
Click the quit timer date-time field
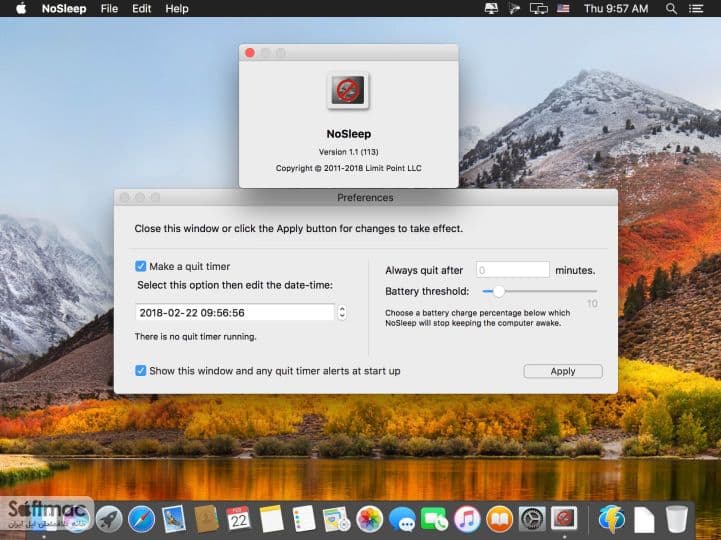(x=235, y=312)
